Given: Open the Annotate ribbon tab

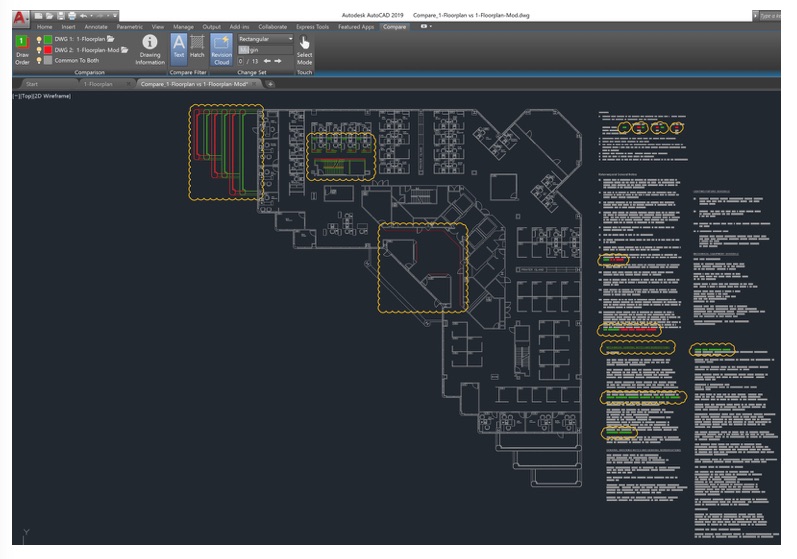Looking at the screenshot, I should click(96, 27).
